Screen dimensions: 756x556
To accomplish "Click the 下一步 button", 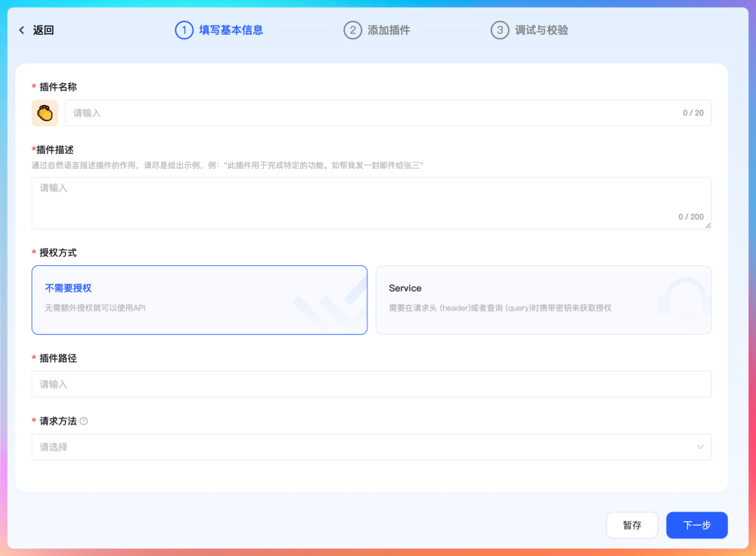I will [696, 525].
